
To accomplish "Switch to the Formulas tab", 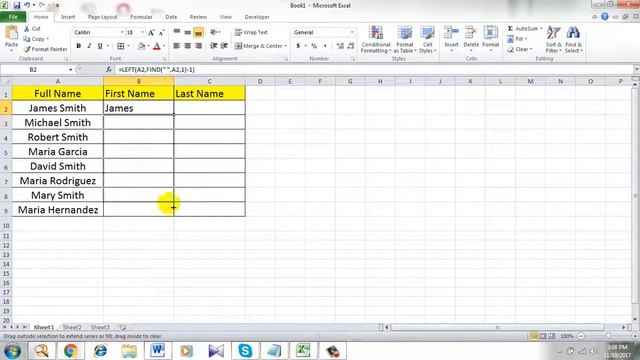I will (x=141, y=17).
